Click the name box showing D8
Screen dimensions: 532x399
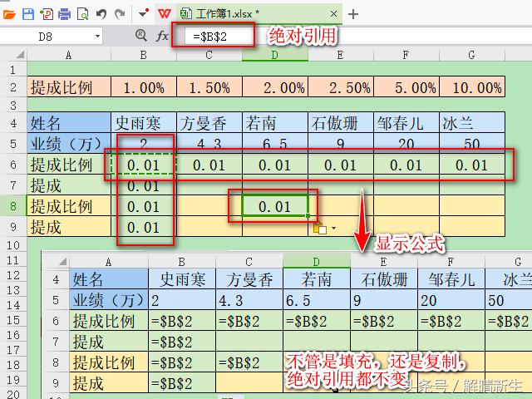click(x=46, y=37)
